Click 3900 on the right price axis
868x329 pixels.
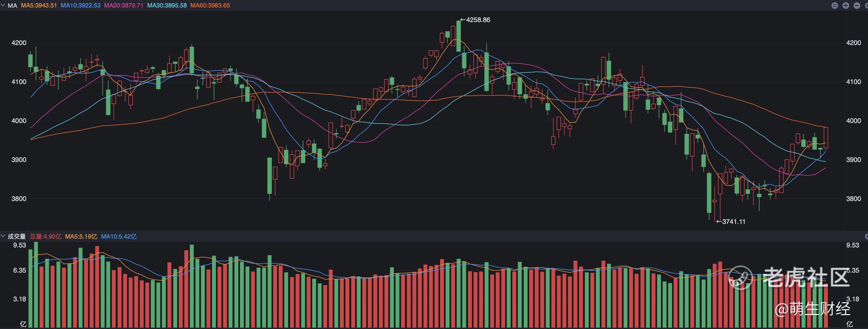pos(854,160)
